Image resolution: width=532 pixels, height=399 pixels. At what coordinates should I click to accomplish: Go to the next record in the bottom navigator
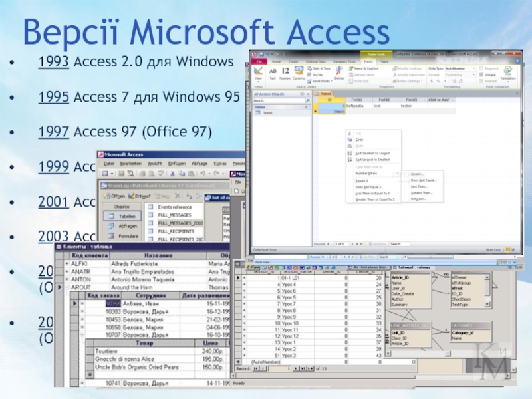click(296, 368)
